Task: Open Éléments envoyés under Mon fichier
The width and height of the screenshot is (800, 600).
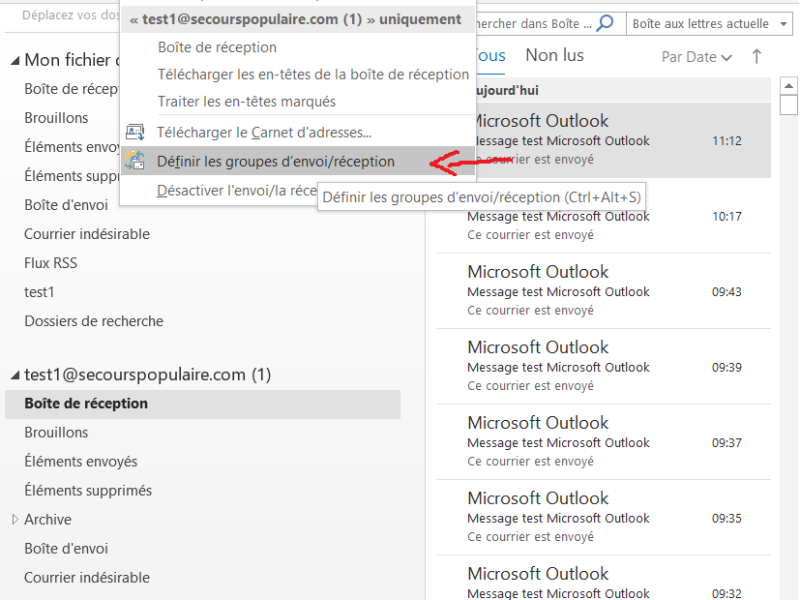Action: [x=71, y=147]
